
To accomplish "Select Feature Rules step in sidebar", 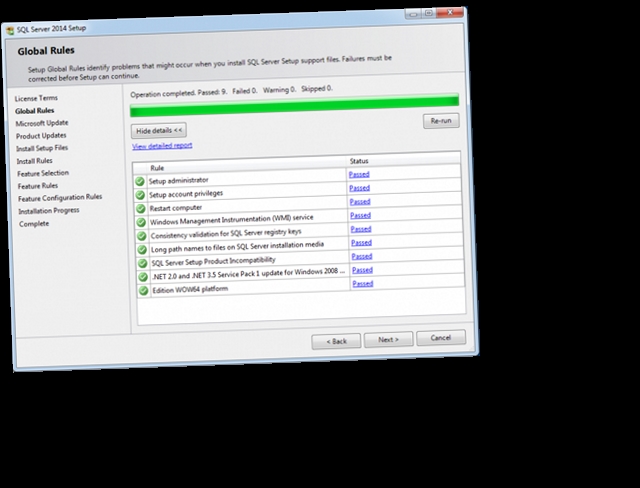I will [38, 186].
